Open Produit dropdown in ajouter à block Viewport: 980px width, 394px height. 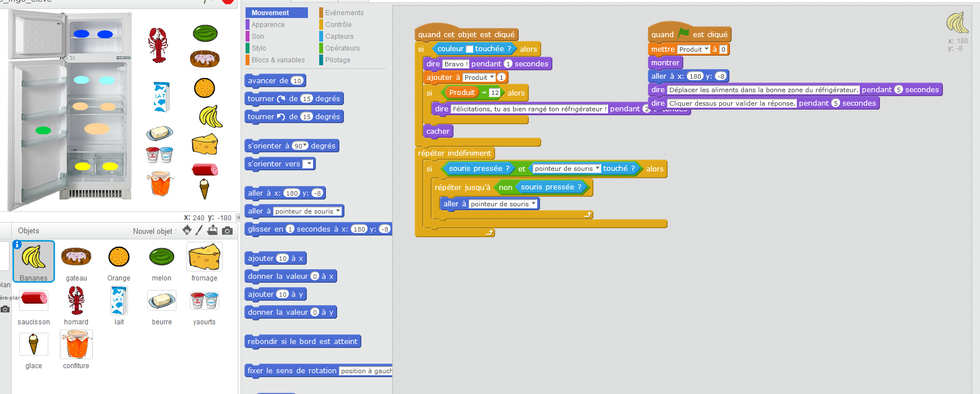click(x=492, y=78)
